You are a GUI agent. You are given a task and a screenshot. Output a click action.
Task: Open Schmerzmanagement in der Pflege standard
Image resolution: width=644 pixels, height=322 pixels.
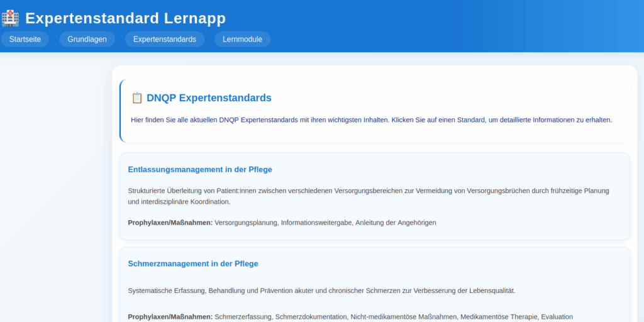point(193,264)
